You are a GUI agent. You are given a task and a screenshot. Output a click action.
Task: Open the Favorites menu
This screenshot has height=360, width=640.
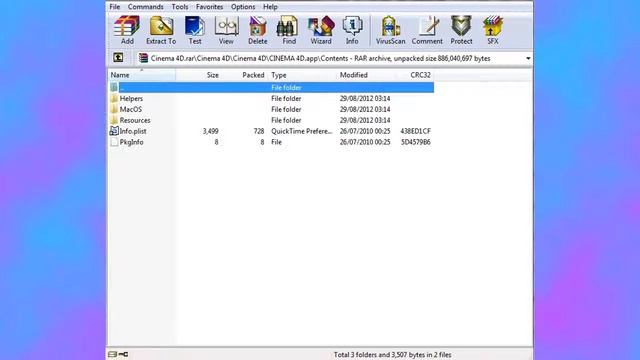coord(209,7)
